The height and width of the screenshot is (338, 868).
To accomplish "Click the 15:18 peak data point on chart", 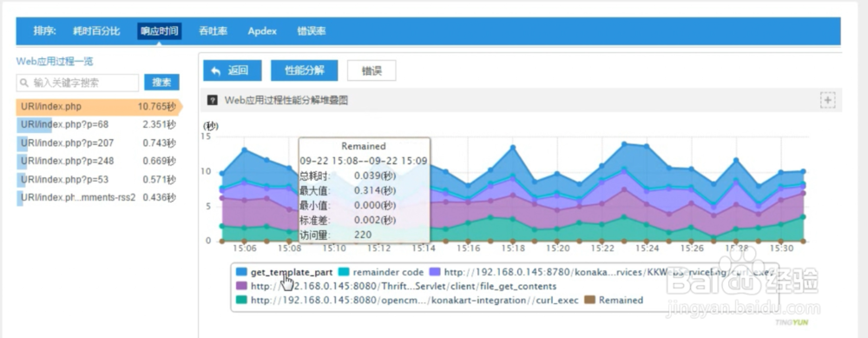I will point(513,148).
